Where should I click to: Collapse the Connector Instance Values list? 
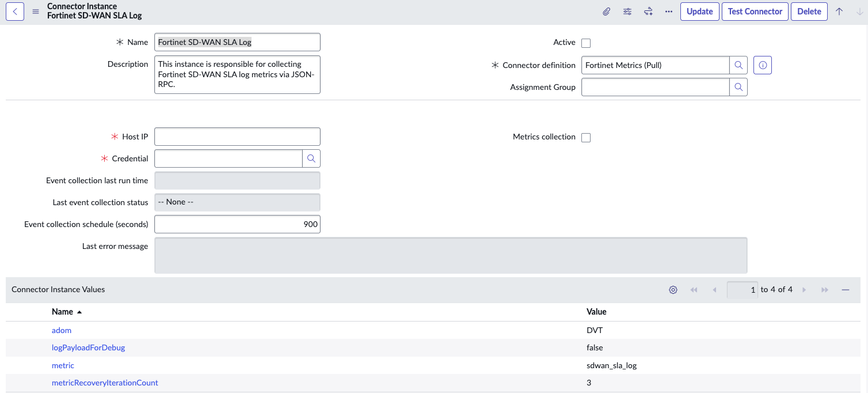pyautogui.click(x=846, y=290)
